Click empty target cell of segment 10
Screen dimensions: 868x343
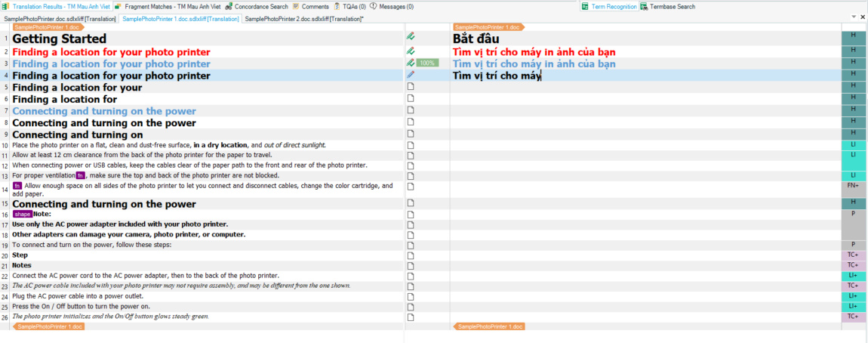coord(645,144)
